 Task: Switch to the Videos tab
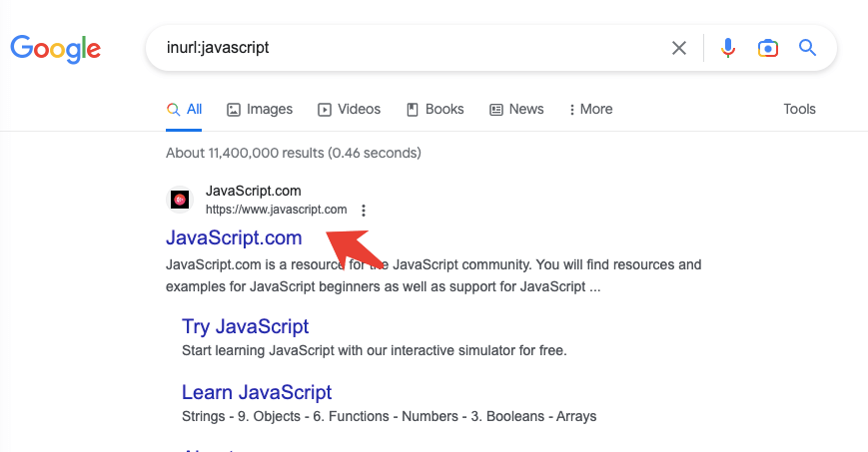coord(350,110)
